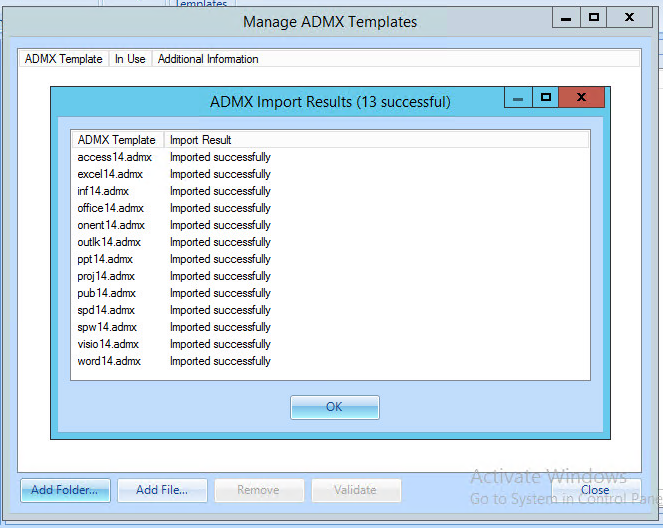The image size is (663, 528).
Task: Sort by ADMX Template column in Manage window
Action: [x=64, y=59]
